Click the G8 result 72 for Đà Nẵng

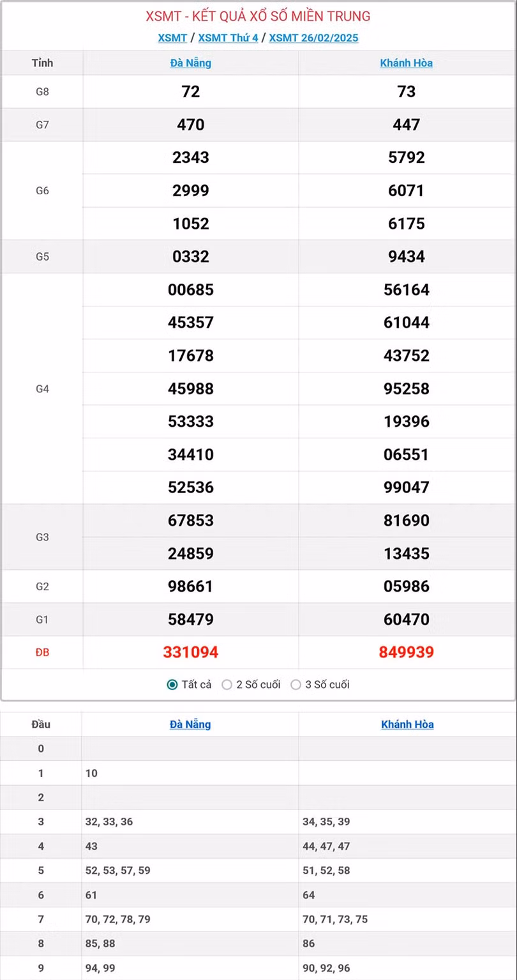(191, 91)
